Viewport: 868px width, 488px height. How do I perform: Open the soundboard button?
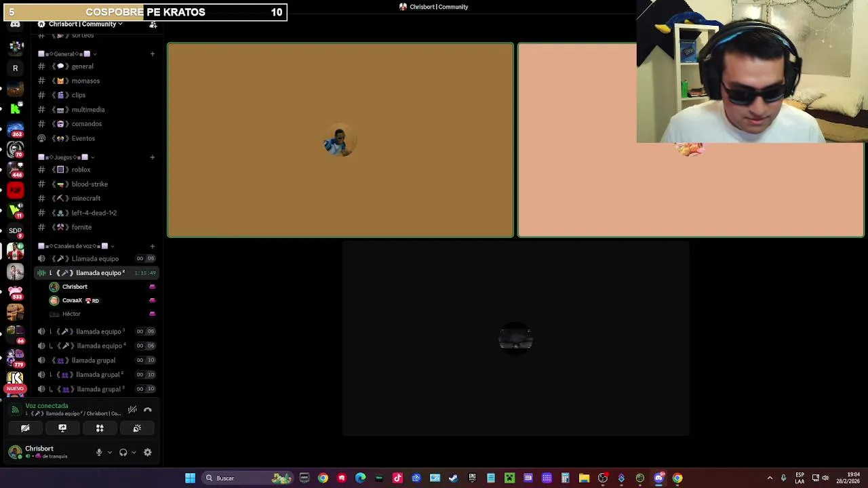[137, 428]
